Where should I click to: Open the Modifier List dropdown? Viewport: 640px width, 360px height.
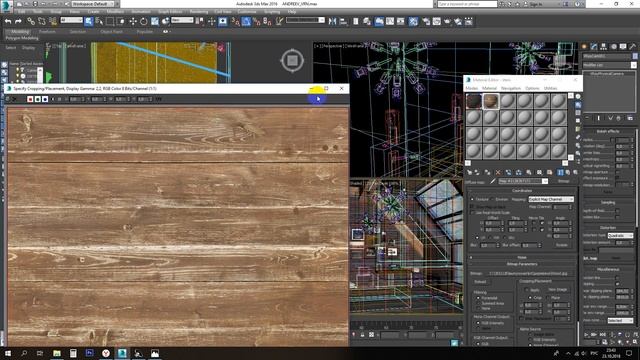click(609, 65)
